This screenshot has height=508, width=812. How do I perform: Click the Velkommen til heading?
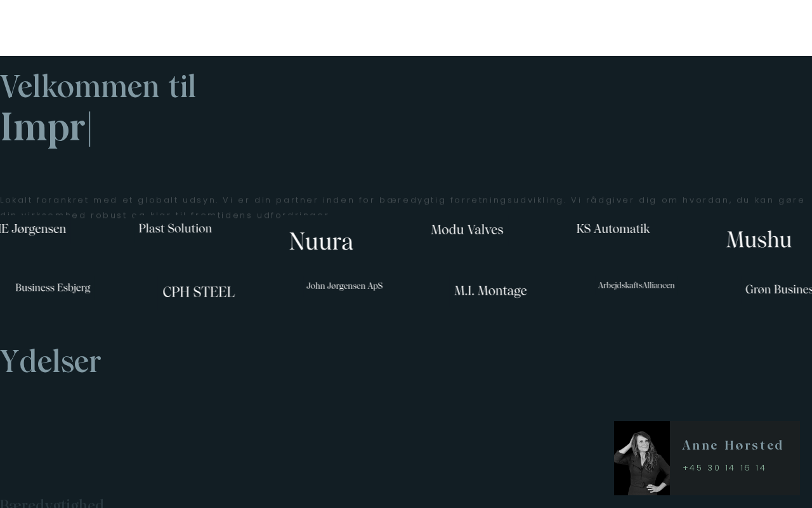pos(98,86)
